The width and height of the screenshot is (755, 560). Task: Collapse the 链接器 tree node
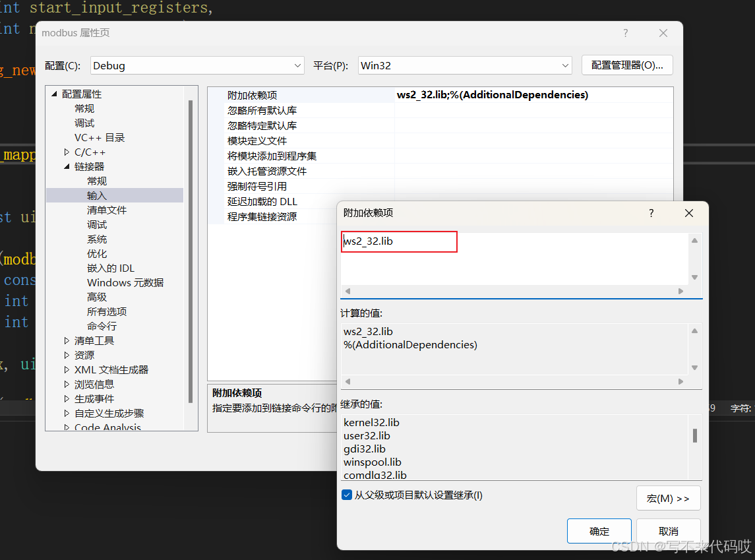67,166
